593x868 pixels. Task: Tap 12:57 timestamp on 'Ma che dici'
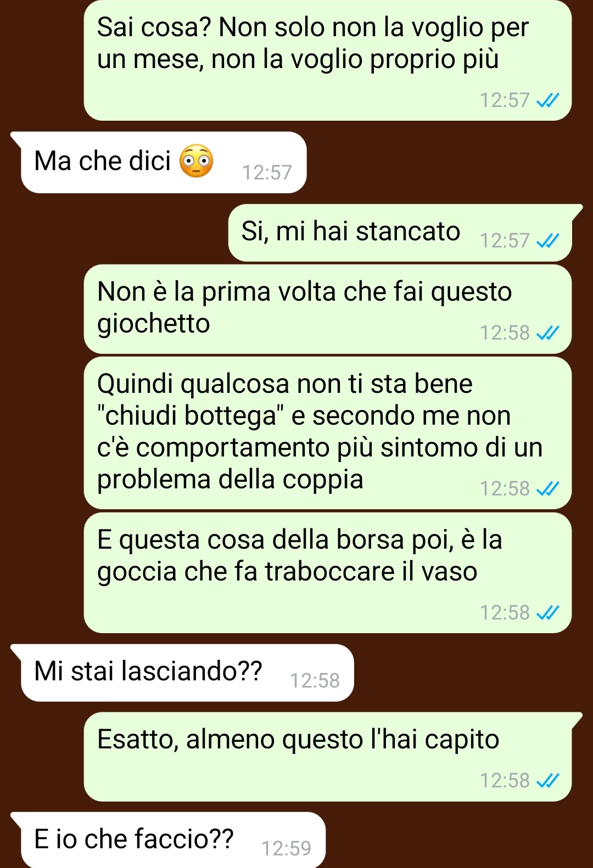[x=267, y=172]
